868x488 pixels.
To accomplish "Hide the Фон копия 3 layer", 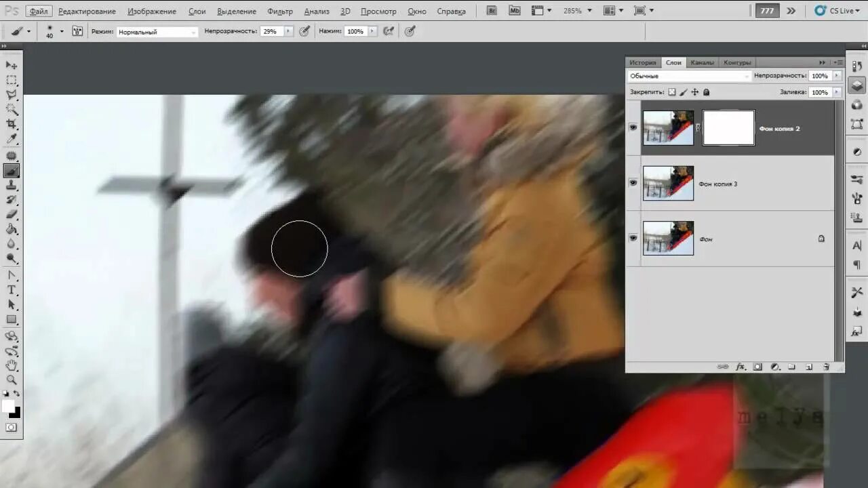I will pyautogui.click(x=633, y=183).
